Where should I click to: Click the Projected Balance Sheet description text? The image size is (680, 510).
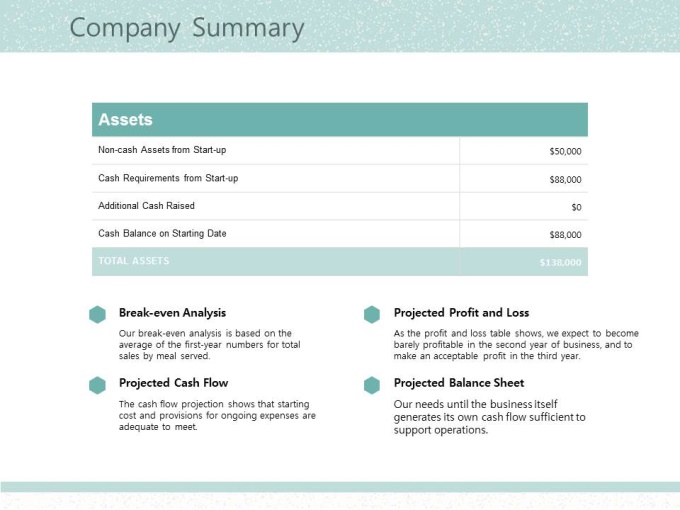pos(490,417)
